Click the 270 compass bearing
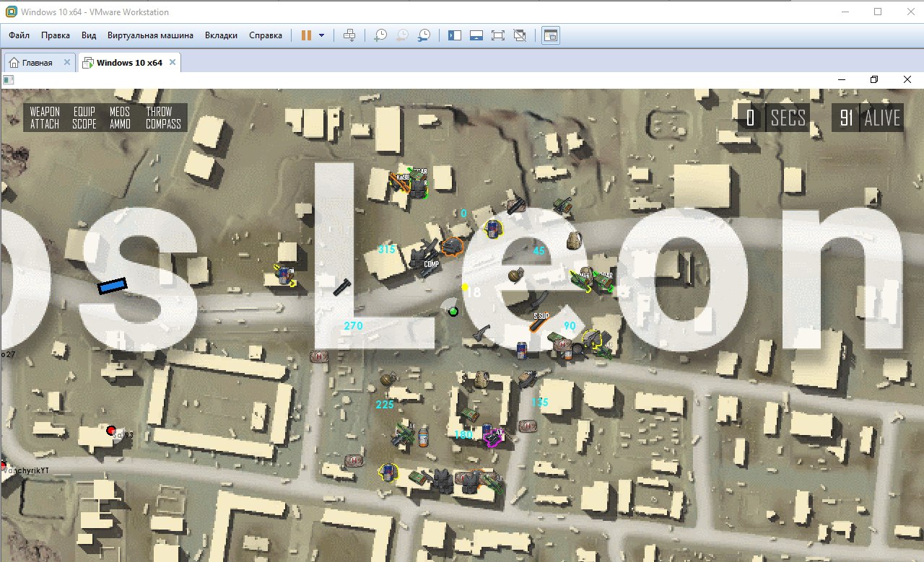The image size is (924, 562). point(353,326)
